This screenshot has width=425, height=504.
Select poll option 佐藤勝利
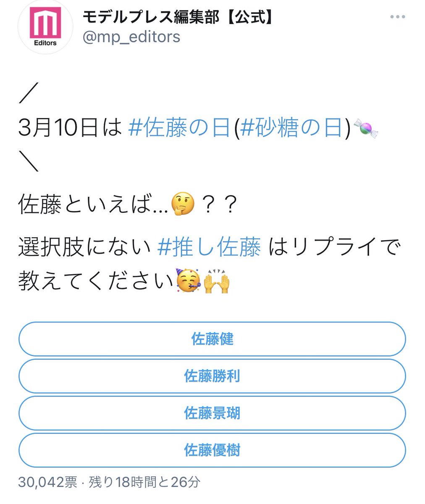[x=212, y=376]
